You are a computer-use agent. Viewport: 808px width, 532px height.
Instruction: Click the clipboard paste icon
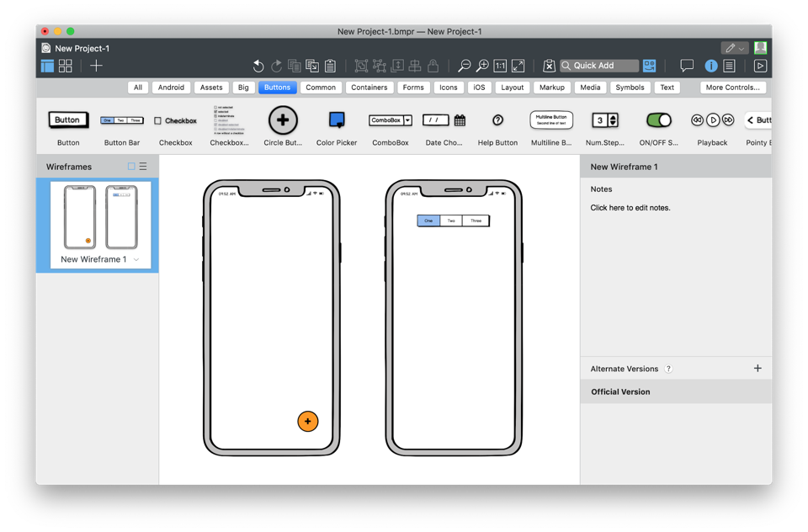point(330,65)
